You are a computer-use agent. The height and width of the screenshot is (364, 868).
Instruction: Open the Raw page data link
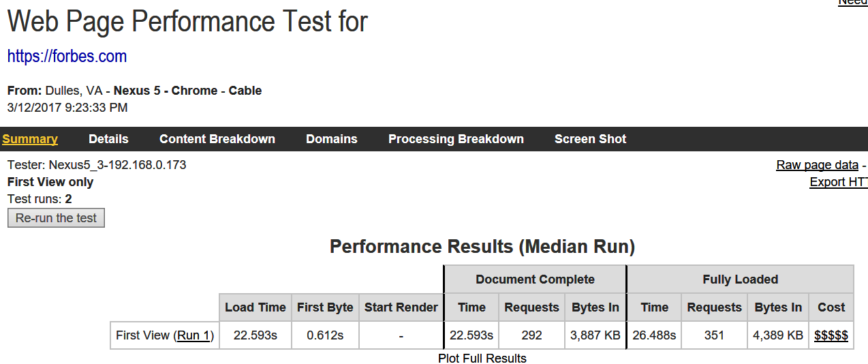(817, 165)
